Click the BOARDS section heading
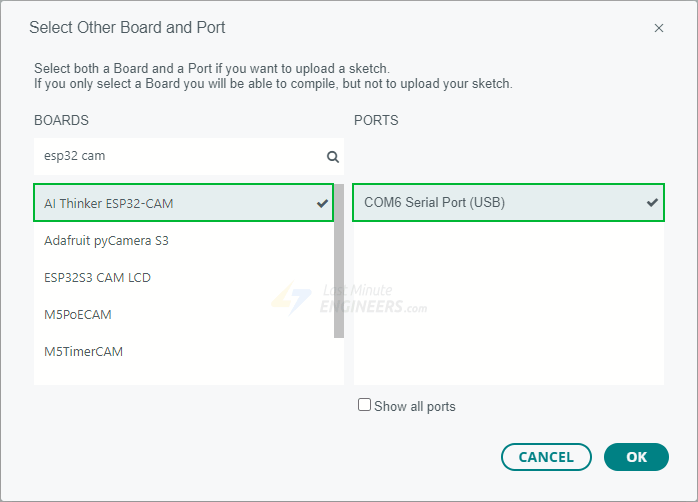 (61, 120)
